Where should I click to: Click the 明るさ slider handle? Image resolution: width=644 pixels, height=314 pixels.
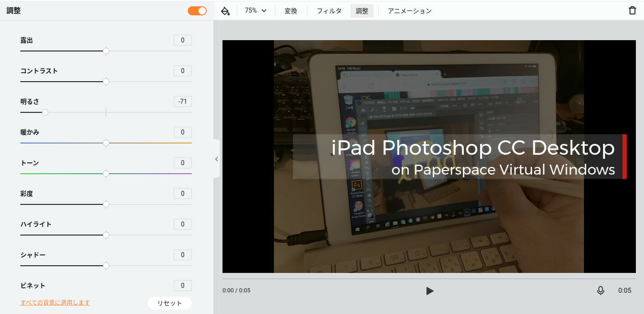point(45,112)
